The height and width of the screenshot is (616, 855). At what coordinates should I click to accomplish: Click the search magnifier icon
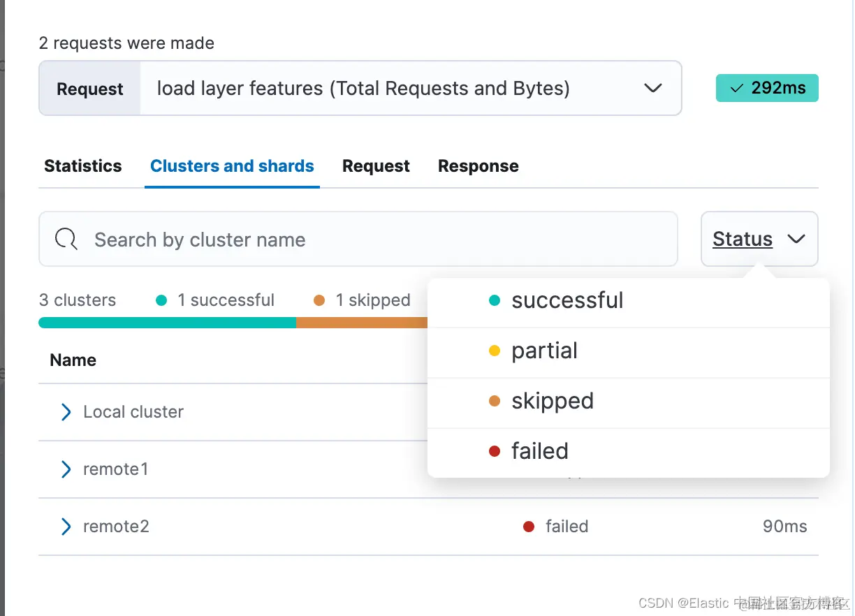(x=66, y=240)
